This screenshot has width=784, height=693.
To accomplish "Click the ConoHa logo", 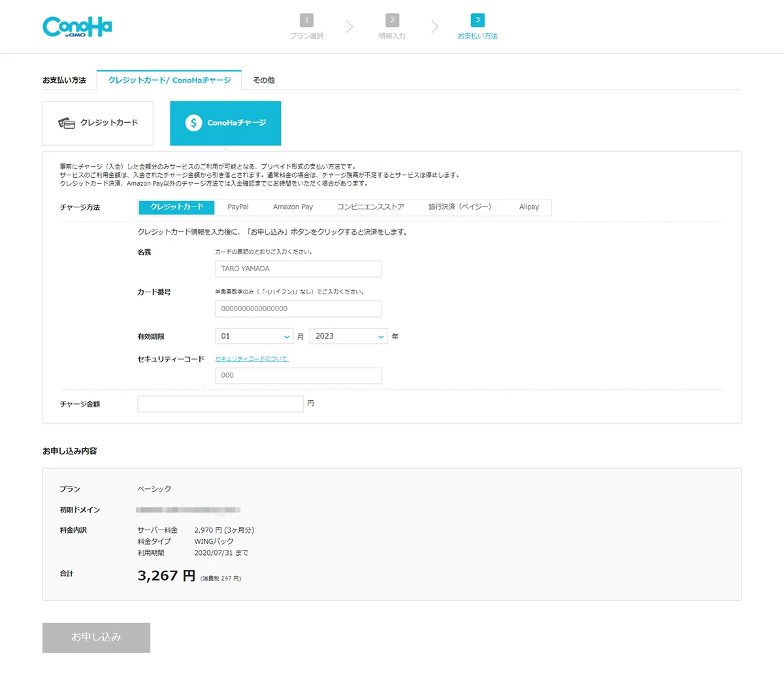I will [x=77, y=27].
